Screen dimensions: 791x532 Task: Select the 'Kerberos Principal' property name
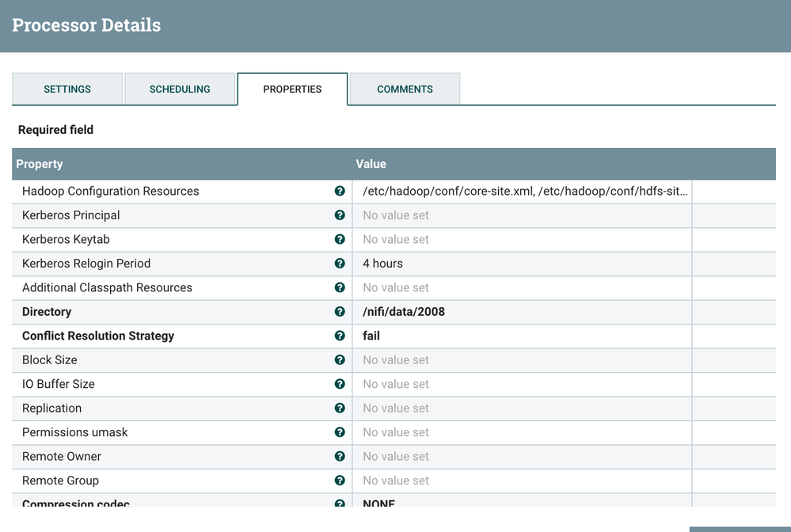tap(71, 215)
